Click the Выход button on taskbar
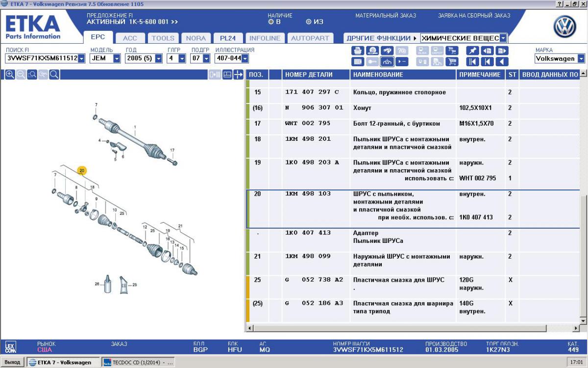Image resolution: width=588 pixels, height=368 pixels. [12, 363]
